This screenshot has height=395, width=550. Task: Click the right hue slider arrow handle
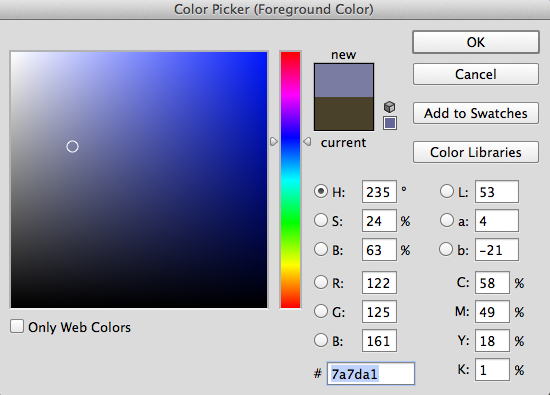[x=307, y=141]
